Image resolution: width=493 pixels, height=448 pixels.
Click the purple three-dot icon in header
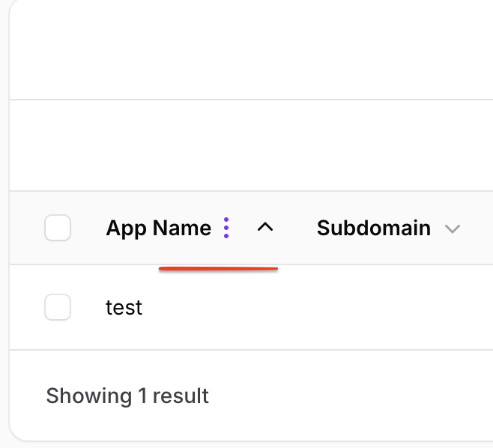(226, 228)
